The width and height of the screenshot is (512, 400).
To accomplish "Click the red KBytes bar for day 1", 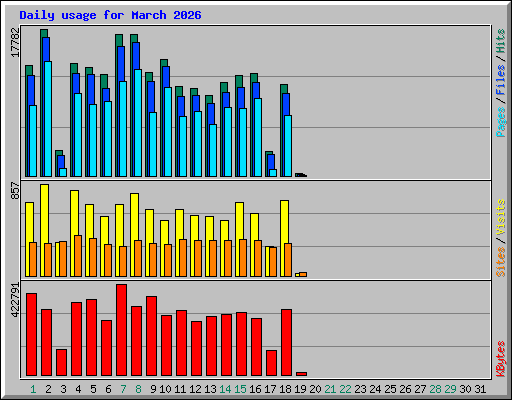I will pos(31,335).
